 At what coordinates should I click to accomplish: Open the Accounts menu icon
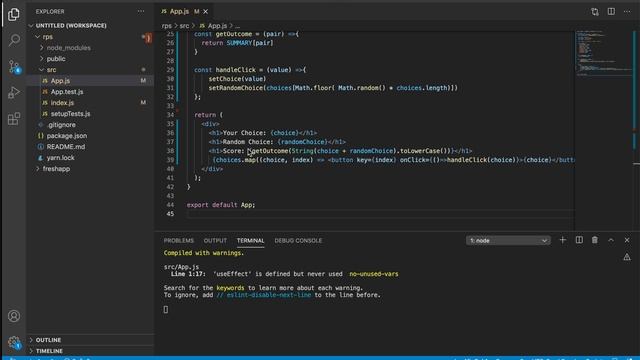click(14, 316)
